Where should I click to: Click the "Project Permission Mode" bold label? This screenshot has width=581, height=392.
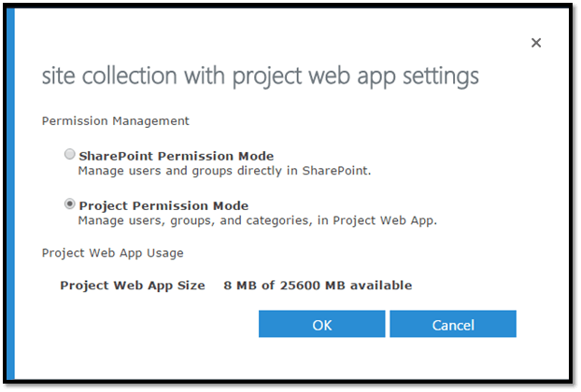coord(163,205)
